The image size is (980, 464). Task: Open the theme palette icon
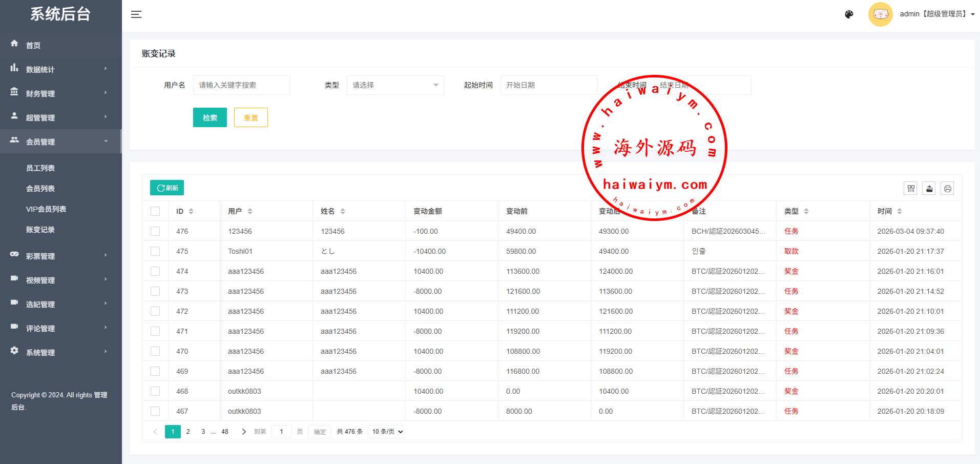click(x=849, y=14)
